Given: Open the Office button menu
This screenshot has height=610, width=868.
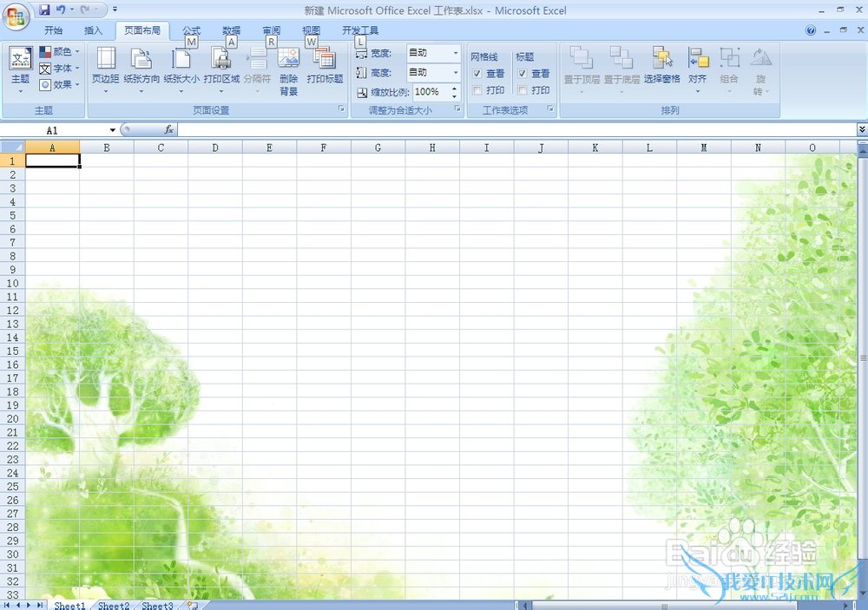Looking at the screenshot, I should (16, 16).
